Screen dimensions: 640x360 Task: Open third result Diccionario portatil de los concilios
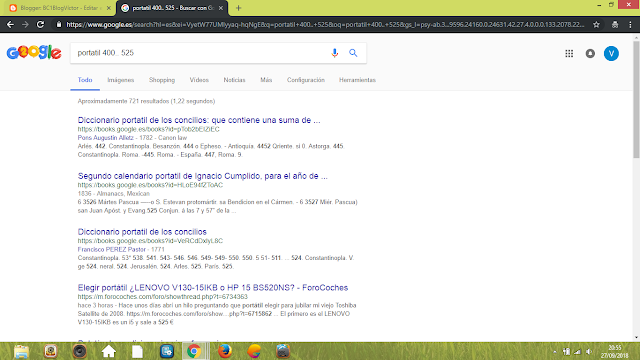click(142, 232)
